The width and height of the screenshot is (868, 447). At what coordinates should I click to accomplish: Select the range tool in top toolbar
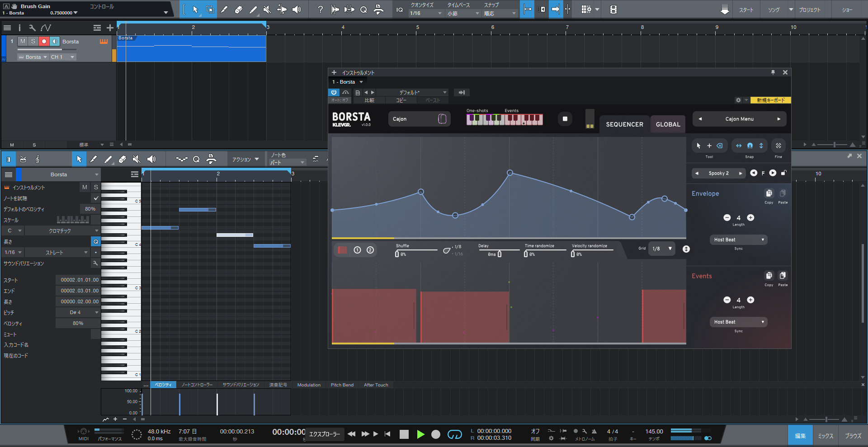(210, 9)
